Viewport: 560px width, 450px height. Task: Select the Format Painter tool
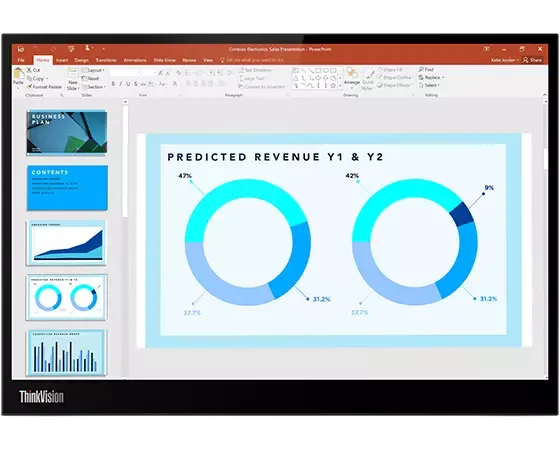[45, 87]
